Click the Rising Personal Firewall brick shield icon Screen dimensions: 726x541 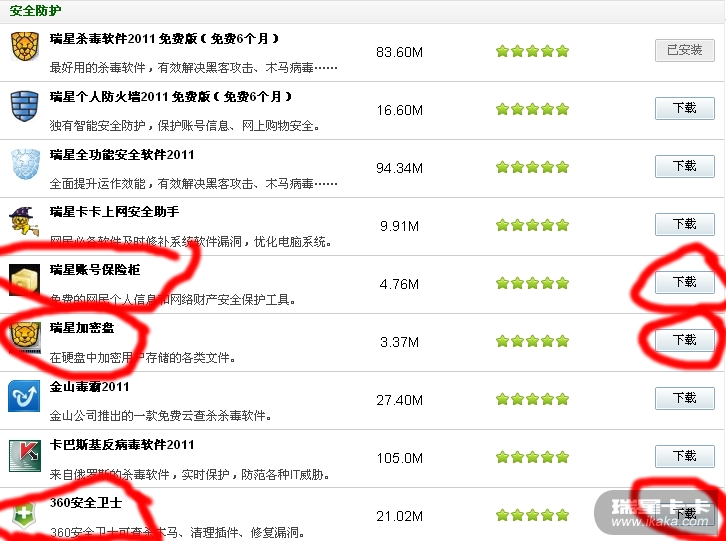coord(25,106)
